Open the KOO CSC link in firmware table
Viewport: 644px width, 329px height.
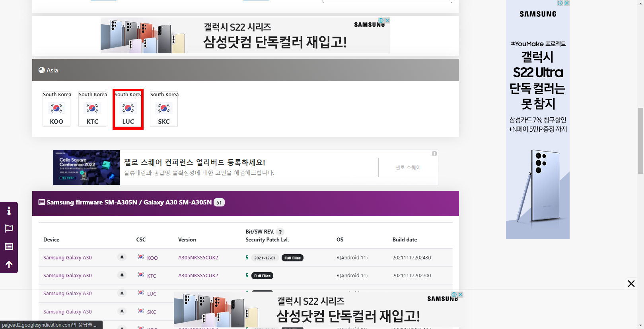point(152,258)
